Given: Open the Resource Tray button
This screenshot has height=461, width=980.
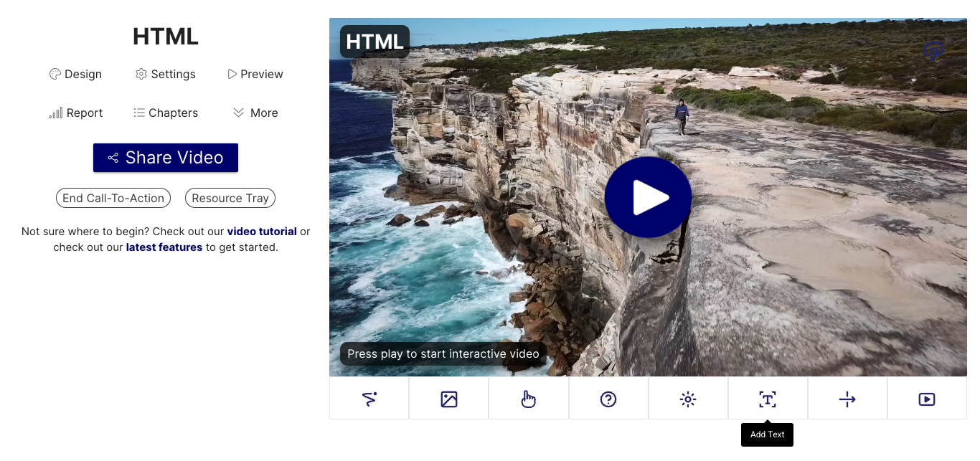Looking at the screenshot, I should click(230, 199).
